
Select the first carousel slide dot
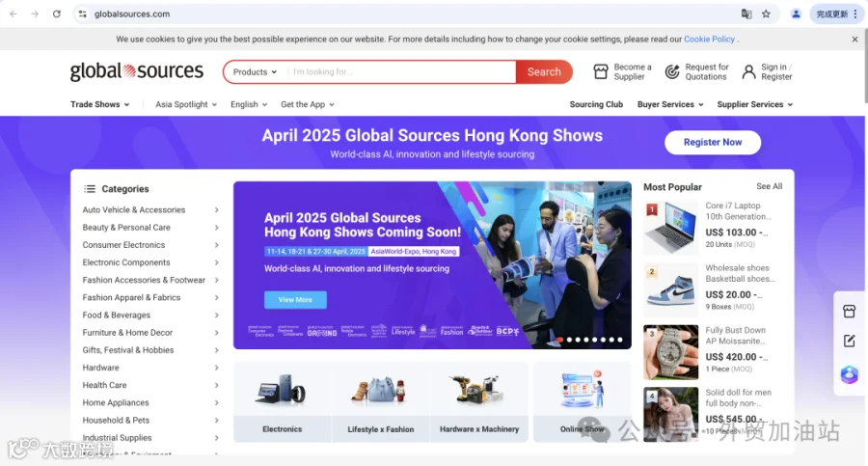pos(560,340)
